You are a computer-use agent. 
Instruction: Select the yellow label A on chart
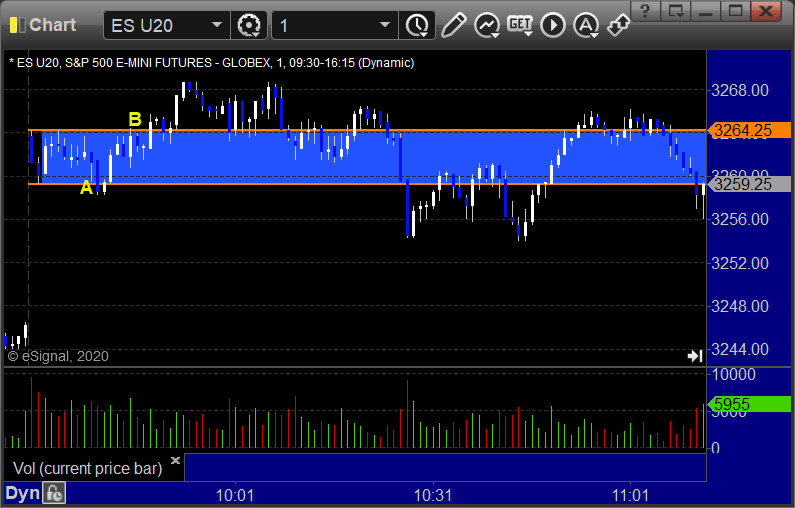point(87,188)
